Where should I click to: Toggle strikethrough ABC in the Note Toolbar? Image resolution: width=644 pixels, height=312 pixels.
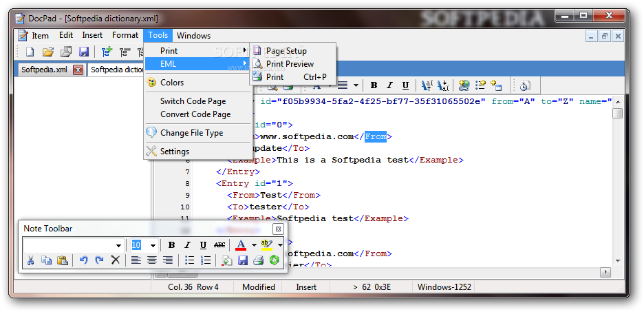tap(219, 245)
